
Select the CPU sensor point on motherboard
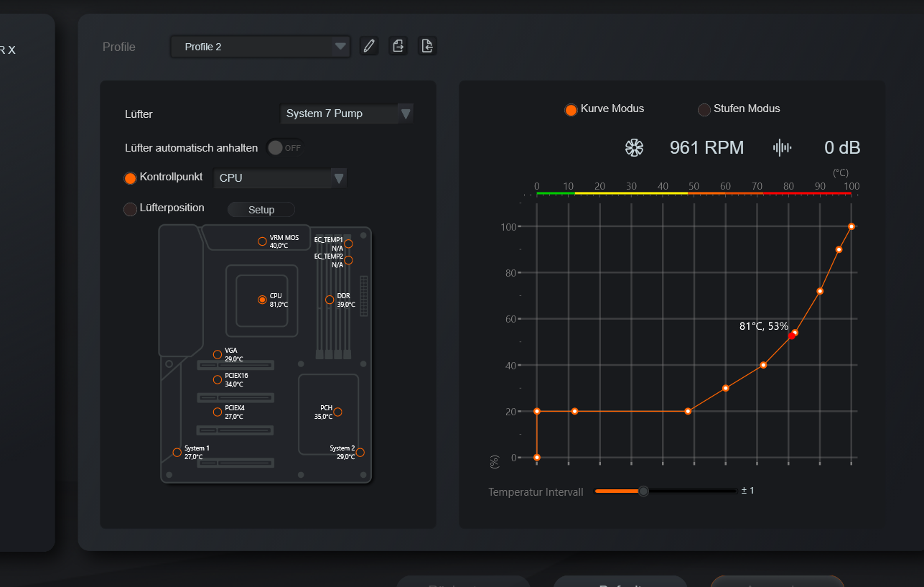tap(263, 300)
